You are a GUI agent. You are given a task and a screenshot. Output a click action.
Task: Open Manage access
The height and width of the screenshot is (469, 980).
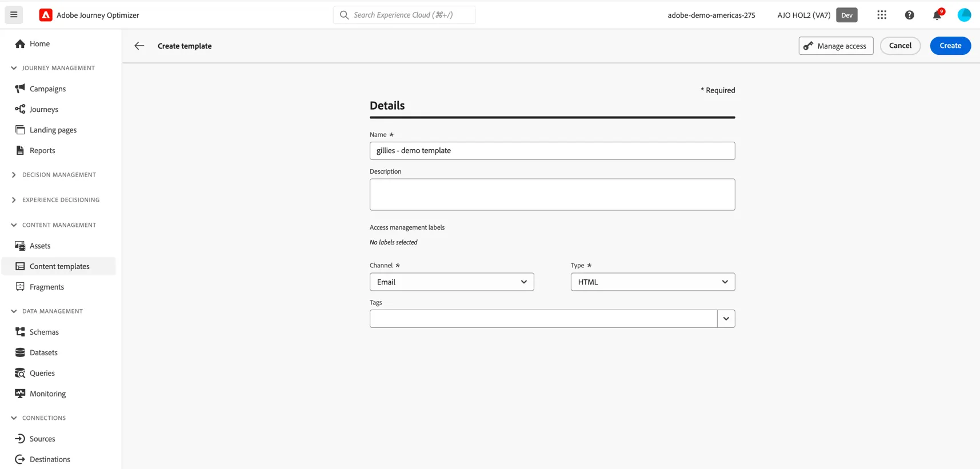(x=836, y=46)
